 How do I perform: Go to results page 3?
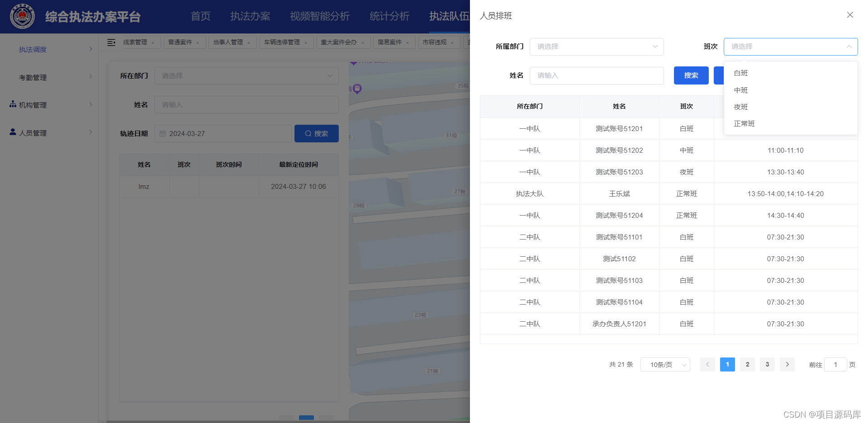tap(767, 364)
